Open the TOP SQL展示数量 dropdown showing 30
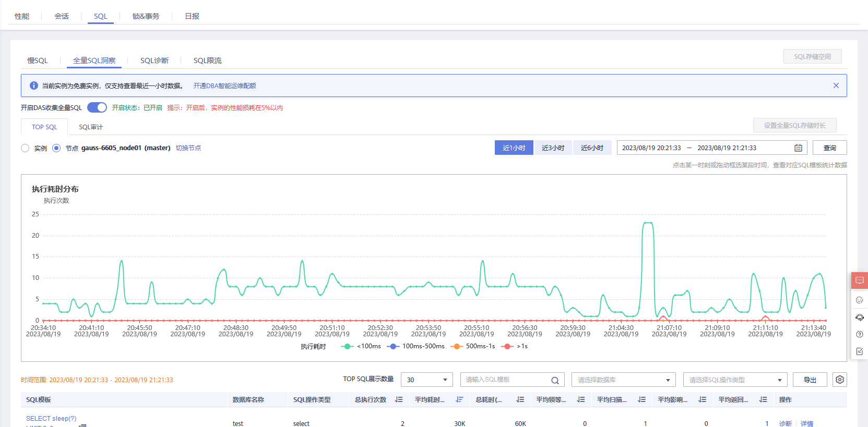The width and height of the screenshot is (868, 427). click(427, 380)
